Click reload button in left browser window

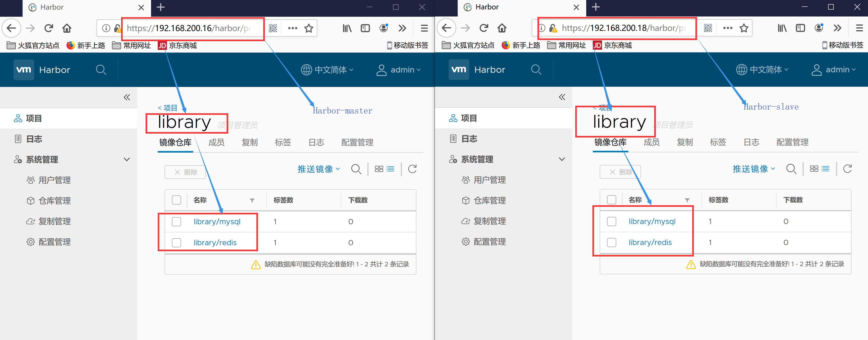[x=49, y=28]
